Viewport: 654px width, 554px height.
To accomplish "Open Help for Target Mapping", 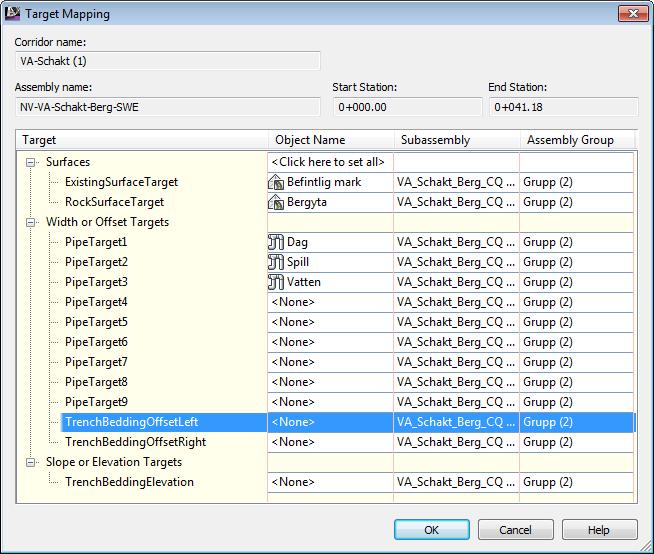I will point(599,530).
